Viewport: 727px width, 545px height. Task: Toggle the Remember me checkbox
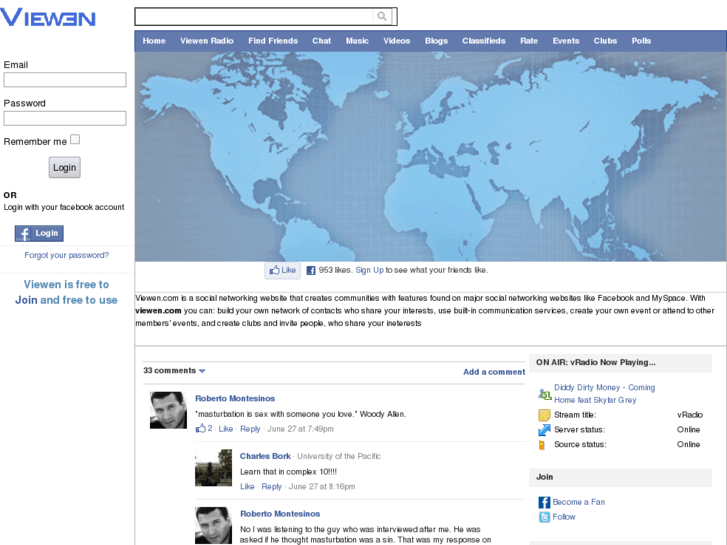pyautogui.click(x=75, y=139)
